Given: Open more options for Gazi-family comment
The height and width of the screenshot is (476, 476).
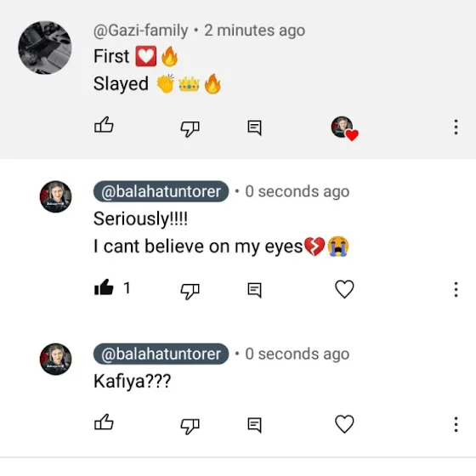Looking at the screenshot, I should coord(456,127).
